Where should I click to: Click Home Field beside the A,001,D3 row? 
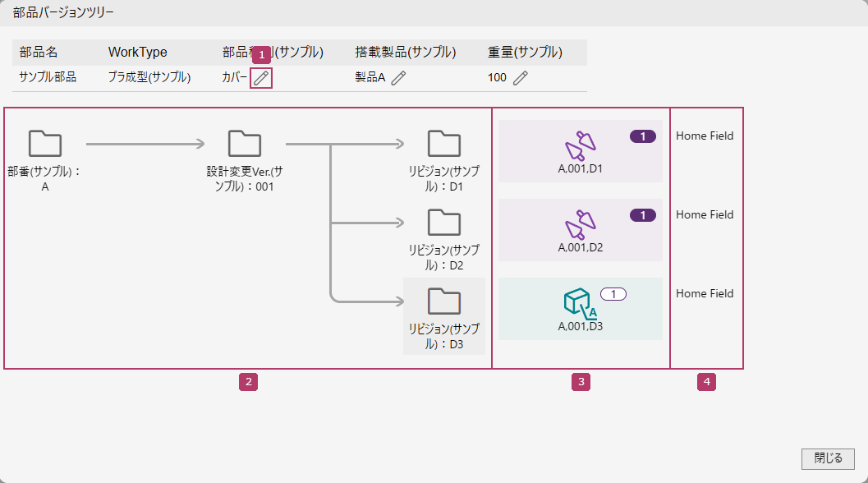point(705,294)
